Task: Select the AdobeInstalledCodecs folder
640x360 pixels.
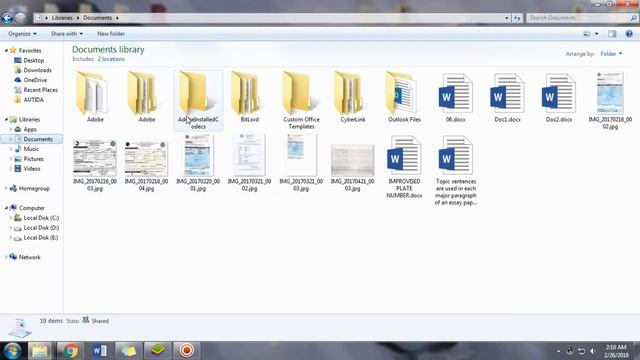Action: [x=198, y=100]
